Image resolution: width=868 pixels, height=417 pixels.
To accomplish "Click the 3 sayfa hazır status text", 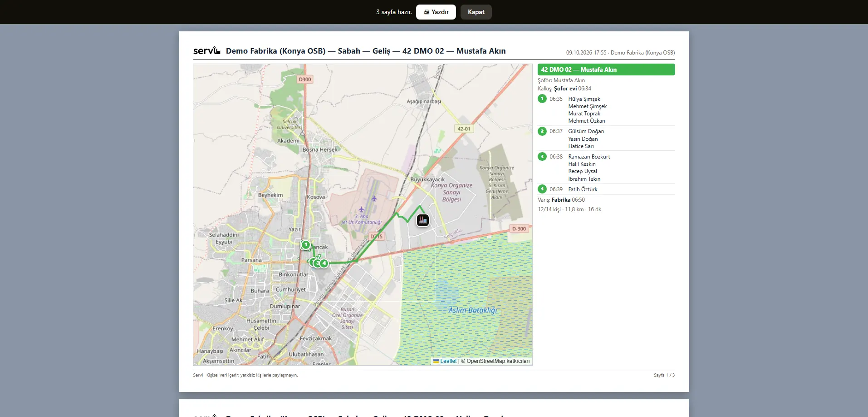I will [394, 12].
